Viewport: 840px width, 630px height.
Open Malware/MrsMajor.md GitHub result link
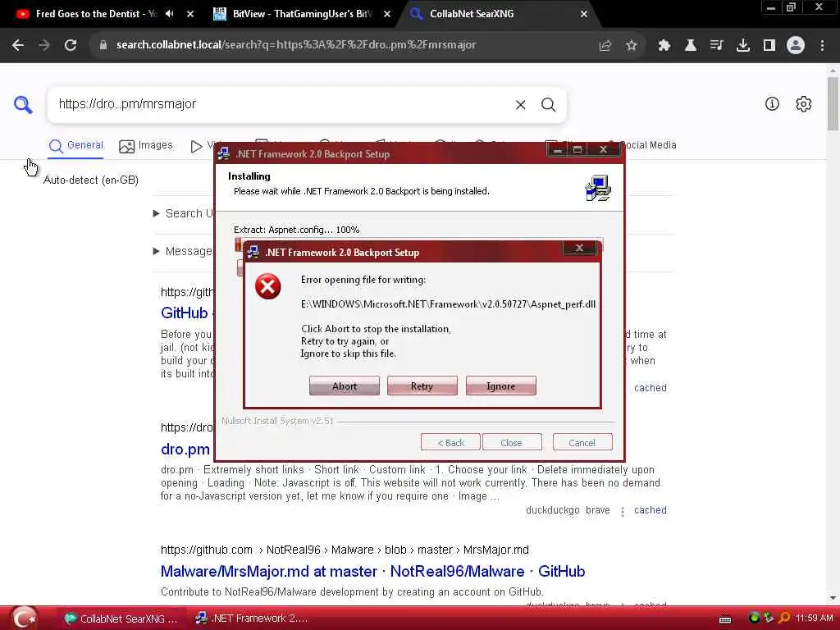pos(373,571)
